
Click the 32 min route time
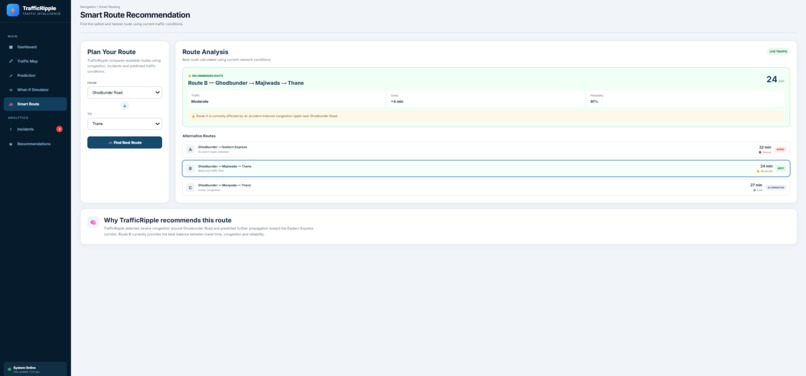pyautogui.click(x=765, y=147)
